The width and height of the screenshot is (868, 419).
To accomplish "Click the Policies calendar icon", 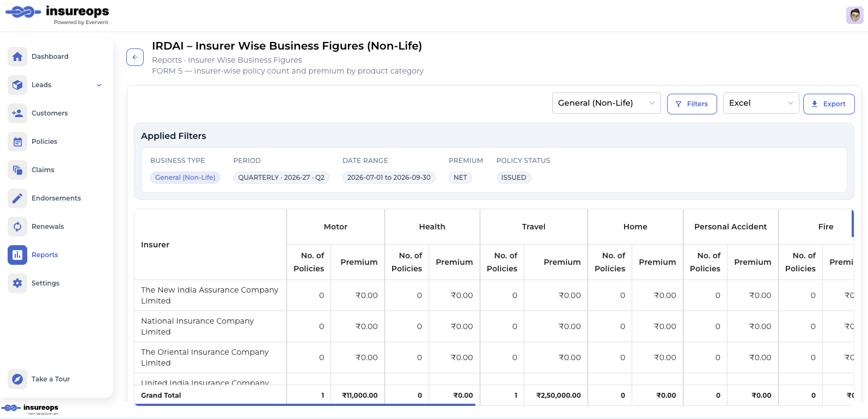I will coord(17,142).
